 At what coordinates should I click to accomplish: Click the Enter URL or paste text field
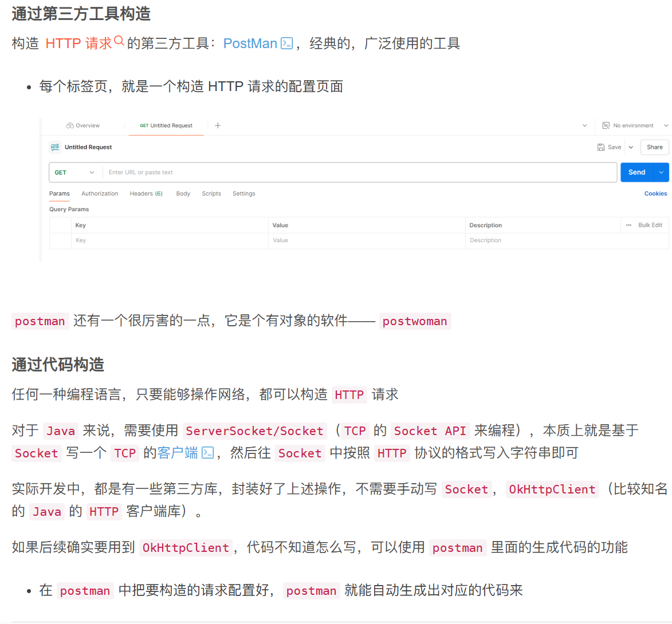[286, 172]
